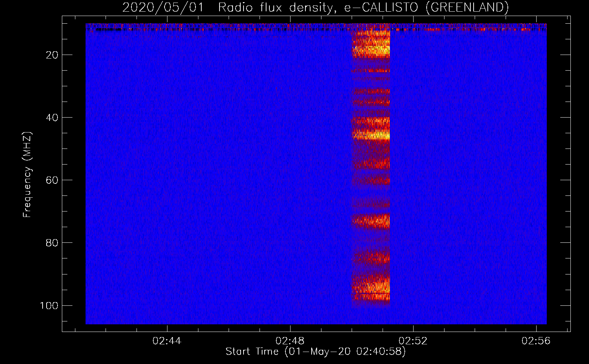Viewport: 589px width, 364px height.
Task: Click the bright burst band just above 20 MHz
Action: point(371,51)
